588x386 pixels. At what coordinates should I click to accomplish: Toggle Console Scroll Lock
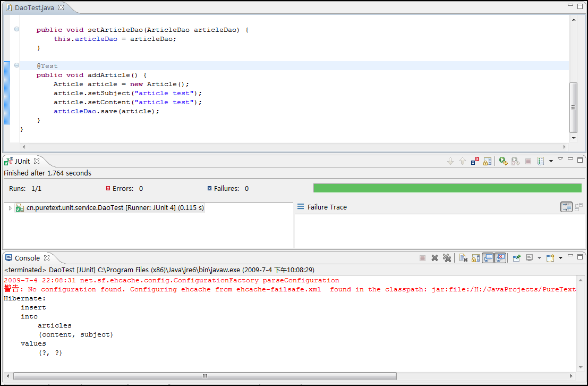click(475, 258)
